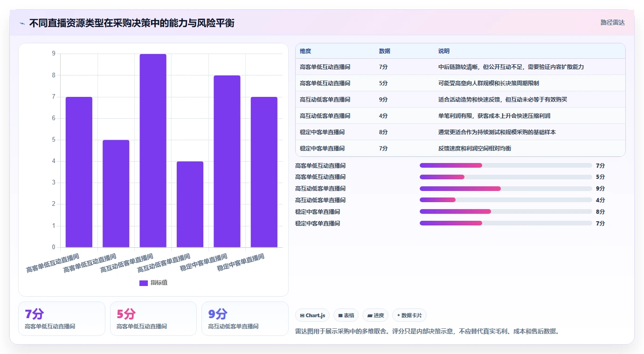Click the 9分 progress bar
Viewport: 644px width, 354px height.
[506, 189]
